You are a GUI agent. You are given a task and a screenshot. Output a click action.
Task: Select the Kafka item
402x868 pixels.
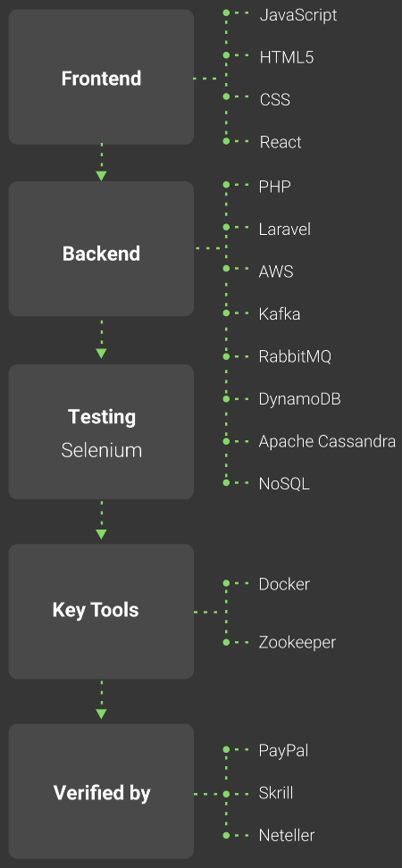(x=280, y=314)
